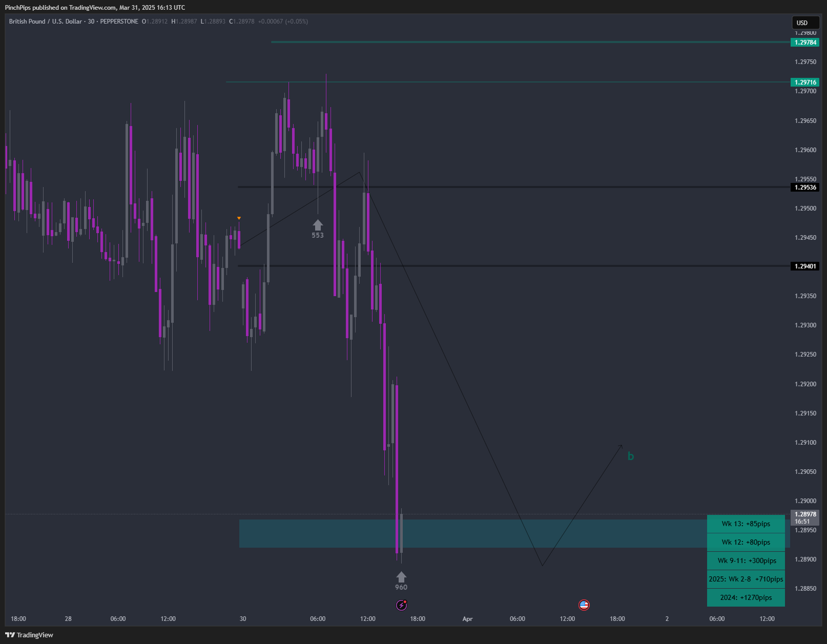Click the 1.29500 price scale label
Image resolution: width=827 pixels, height=644 pixels.
(805, 209)
